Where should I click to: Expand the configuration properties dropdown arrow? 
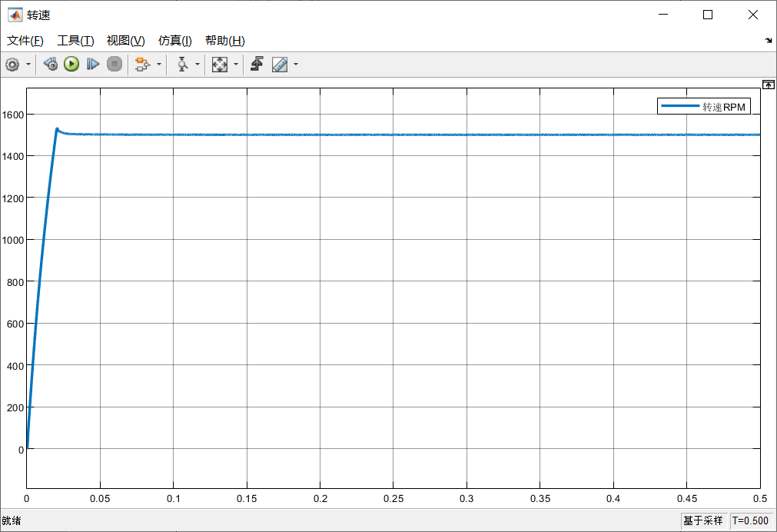pyautogui.click(x=28, y=65)
